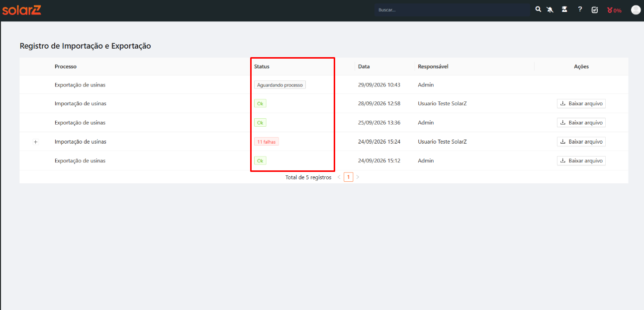The width and height of the screenshot is (644, 310).
Task: Go to page 1 in pagination
Action: (349, 177)
